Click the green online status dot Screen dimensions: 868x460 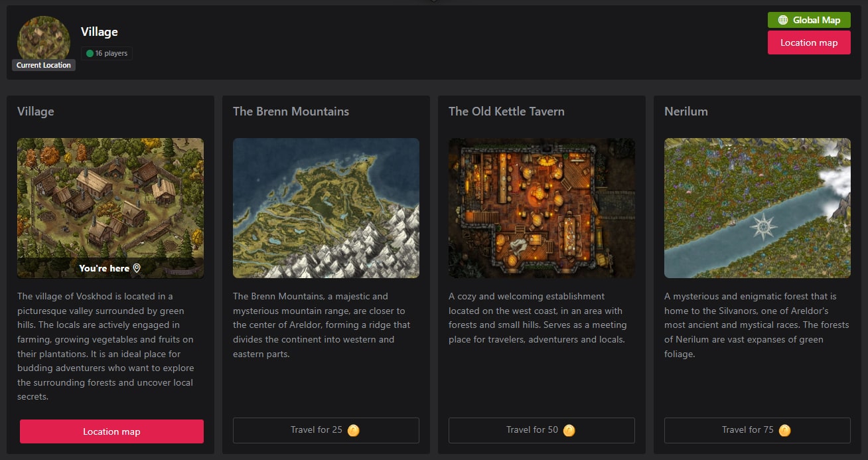click(90, 54)
